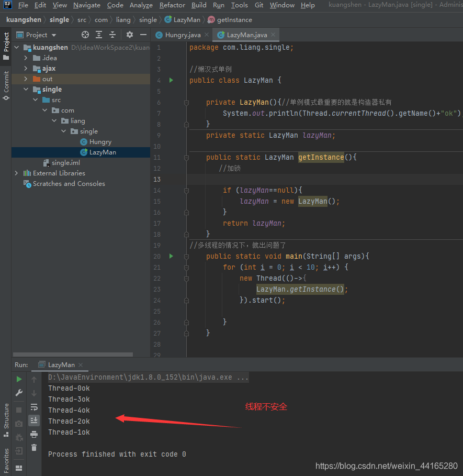Collapse the com package
The height and width of the screenshot is (476, 463).
(45, 110)
